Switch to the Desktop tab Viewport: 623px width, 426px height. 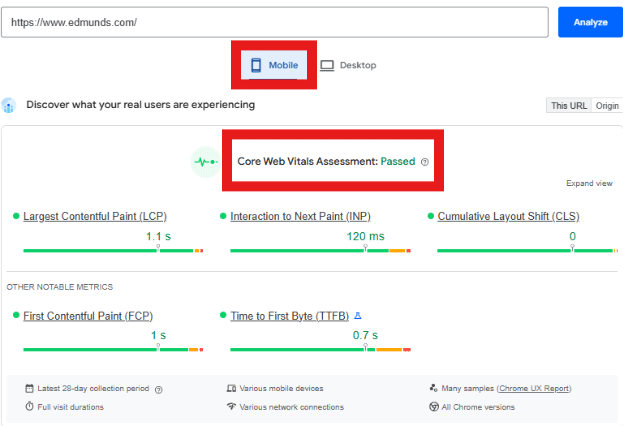pyautogui.click(x=348, y=66)
